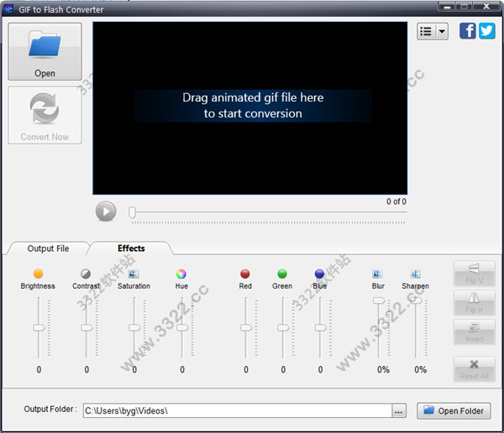Click the GIF to Flash Converter title icon
Screen dimensions: 504x433
coord(8,9)
